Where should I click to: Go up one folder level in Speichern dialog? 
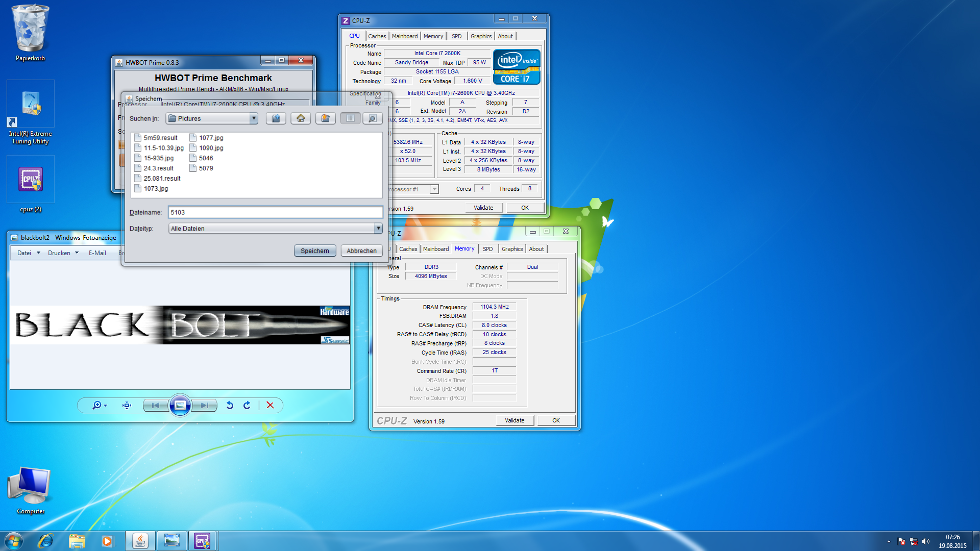pos(276,118)
